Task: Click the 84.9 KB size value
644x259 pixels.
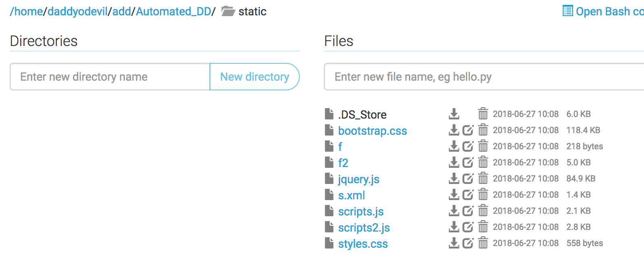Action: (581, 179)
